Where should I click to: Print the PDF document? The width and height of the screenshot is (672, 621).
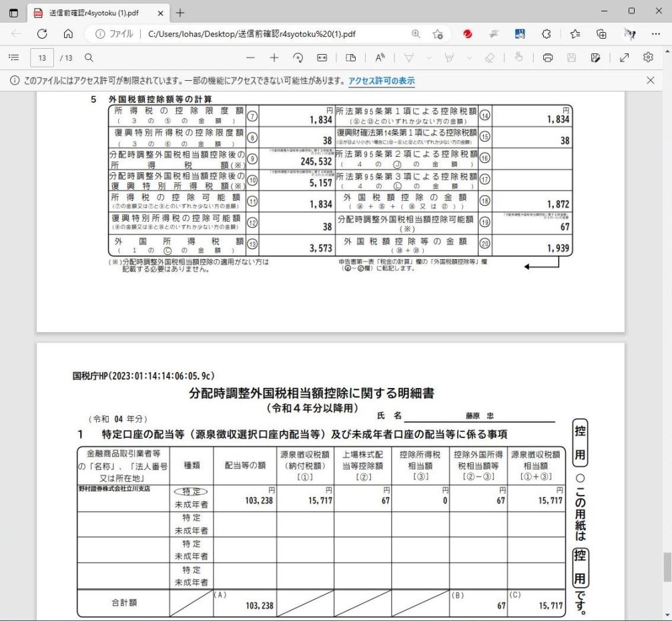coord(548,58)
